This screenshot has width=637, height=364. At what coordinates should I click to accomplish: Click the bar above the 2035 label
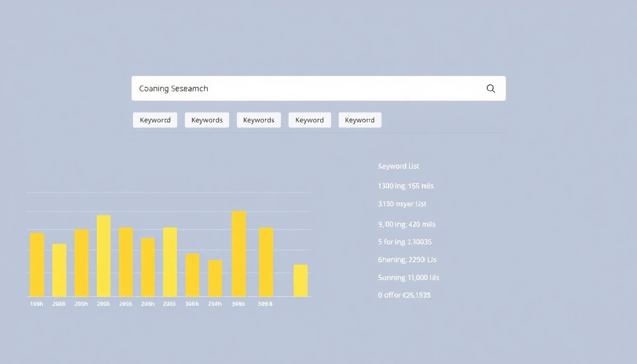[170, 262]
